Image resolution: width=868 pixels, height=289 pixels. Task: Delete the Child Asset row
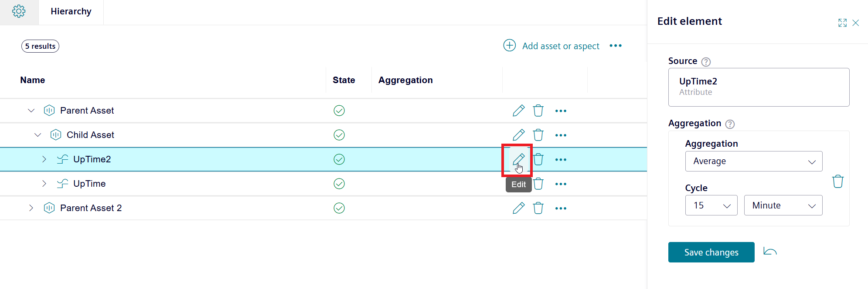[x=538, y=135]
